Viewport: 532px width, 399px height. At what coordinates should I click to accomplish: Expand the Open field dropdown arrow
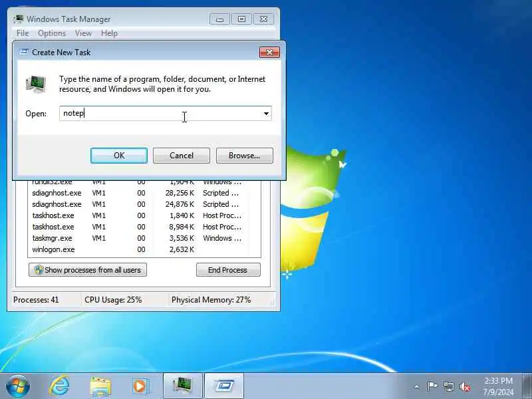(267, 114)
